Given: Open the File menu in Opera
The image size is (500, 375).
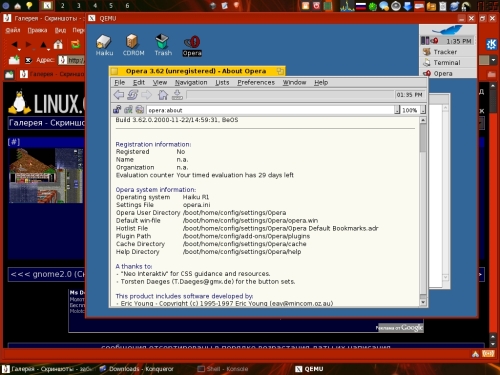Looking at the screenshot, I should [x=119, y=82].
